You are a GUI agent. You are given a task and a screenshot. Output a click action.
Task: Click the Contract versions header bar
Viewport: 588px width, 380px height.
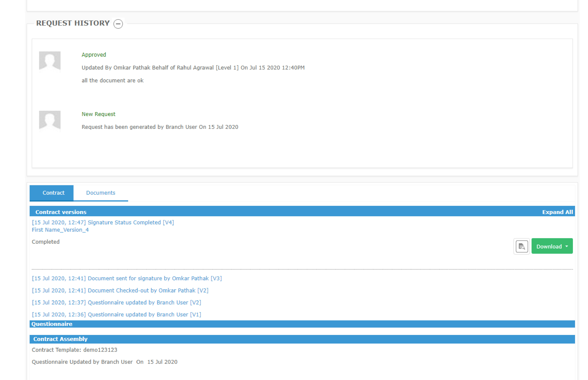point(61,212)
